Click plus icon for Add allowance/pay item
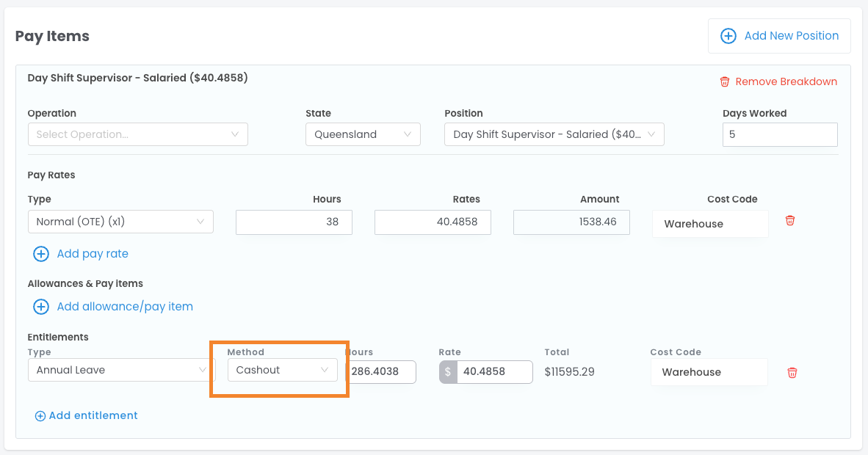This screenshot has width=868, height=455. click(x=41, y=307)
